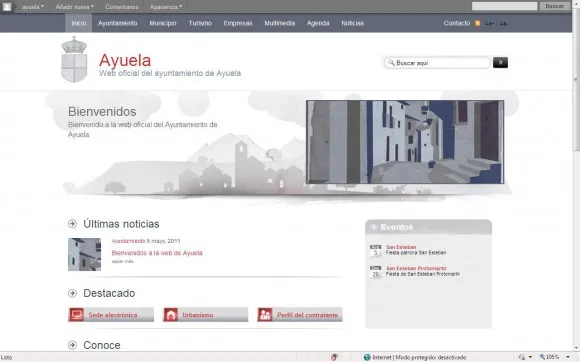Open the ayuela dropdown in admin bar
The image size is (580, 362).
click(x=33, y=7)
